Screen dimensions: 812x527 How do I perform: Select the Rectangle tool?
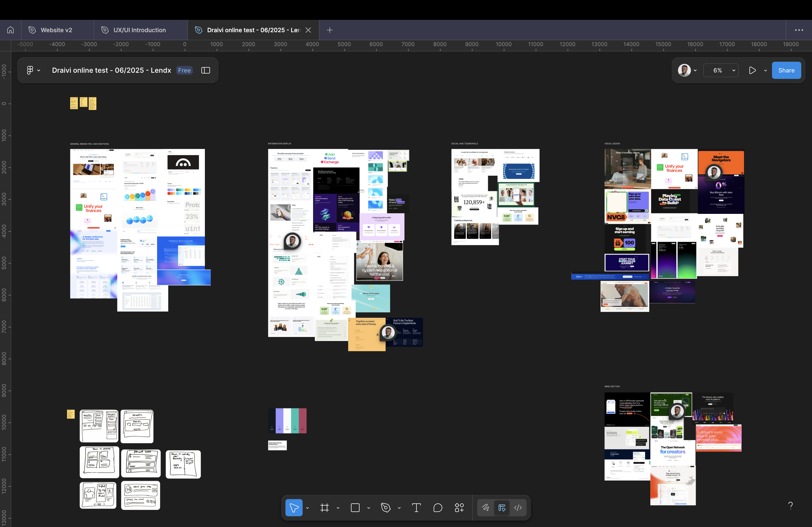pos(355,508)
